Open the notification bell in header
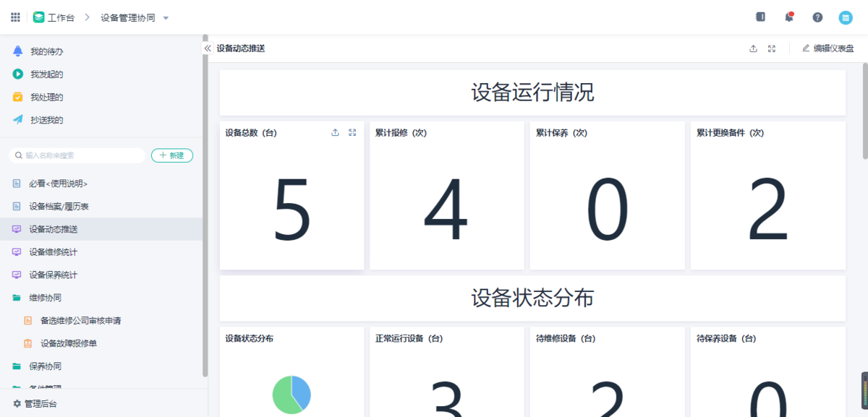Viewport: 868px width, 417px height. pyautogui.click(x=789, y=17)
